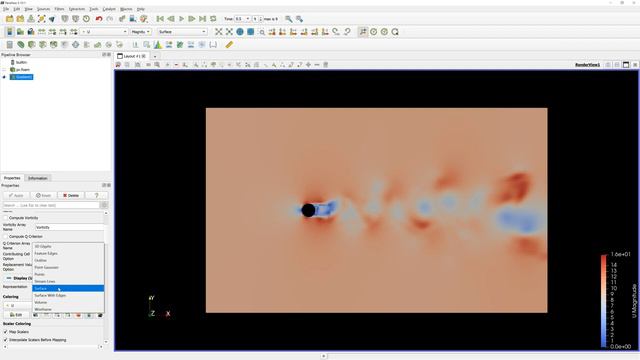Click the magnifier find data icon
Image resolution: width=640 pixels, height=360 pixels.
click(x=289, y=19)
